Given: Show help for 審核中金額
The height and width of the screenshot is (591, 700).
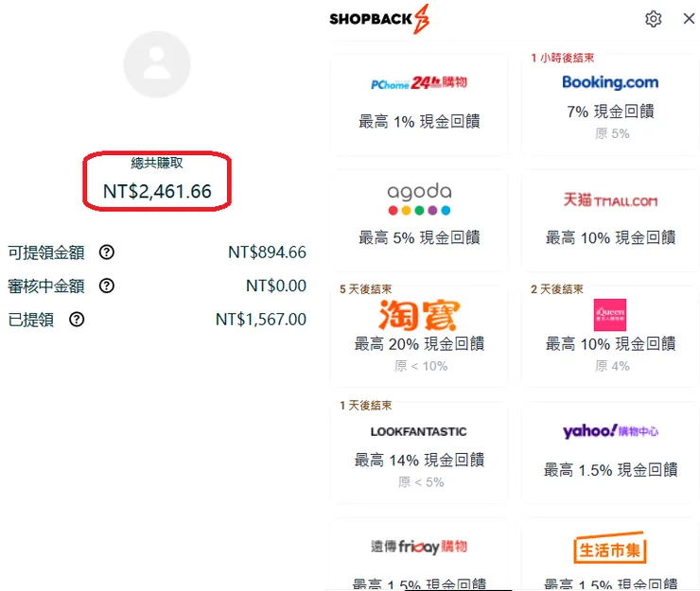Looking at the screenshot, I should point(107,286).
